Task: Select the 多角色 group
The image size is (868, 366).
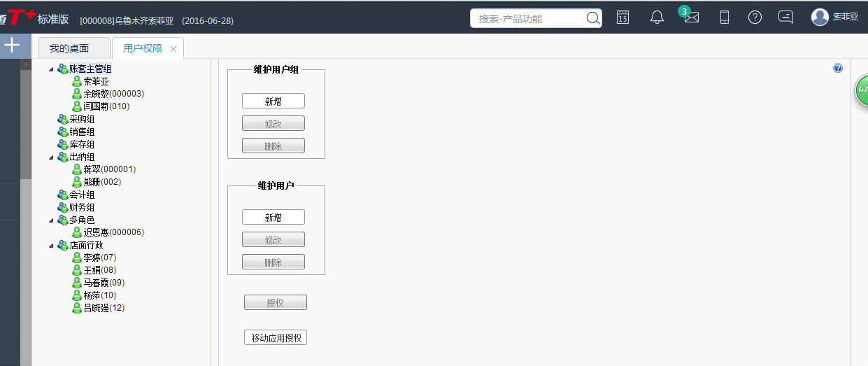Action: [x=82, y=220]
